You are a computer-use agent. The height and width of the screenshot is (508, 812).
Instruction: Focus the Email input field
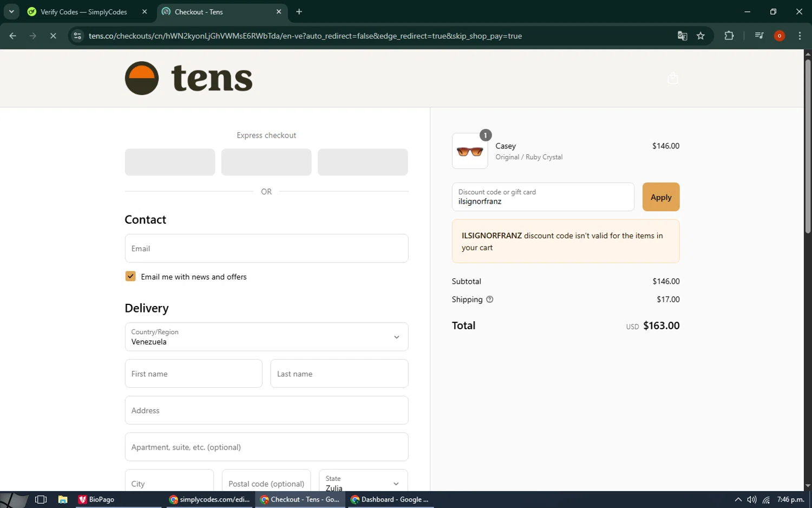266,249
